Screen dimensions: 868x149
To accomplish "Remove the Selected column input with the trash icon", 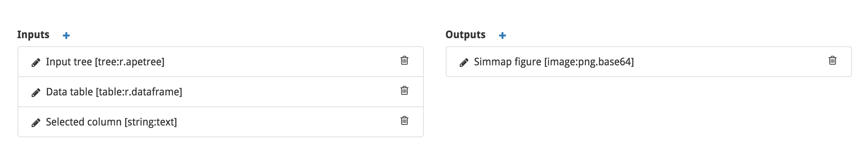I will click(404, 120).
